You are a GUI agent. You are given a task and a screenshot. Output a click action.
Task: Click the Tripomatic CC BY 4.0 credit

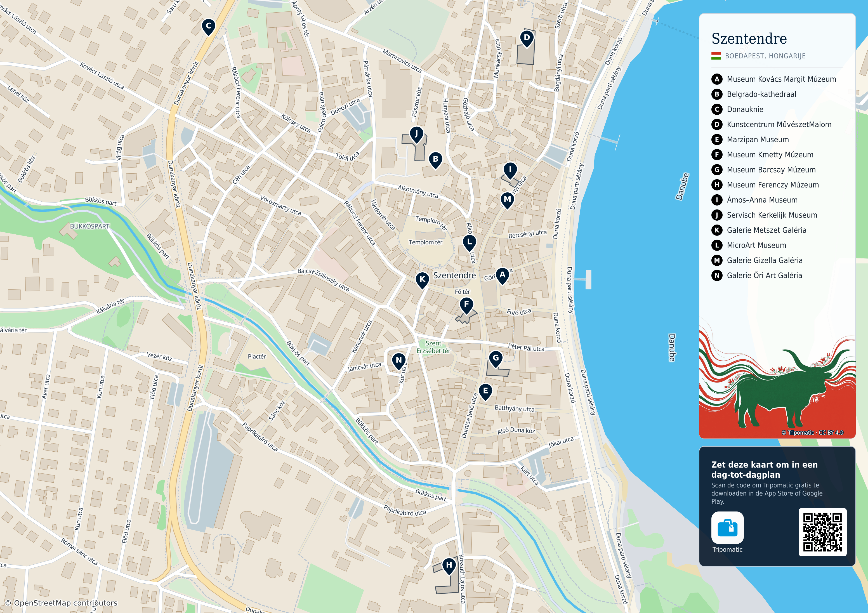coord(812,433)
